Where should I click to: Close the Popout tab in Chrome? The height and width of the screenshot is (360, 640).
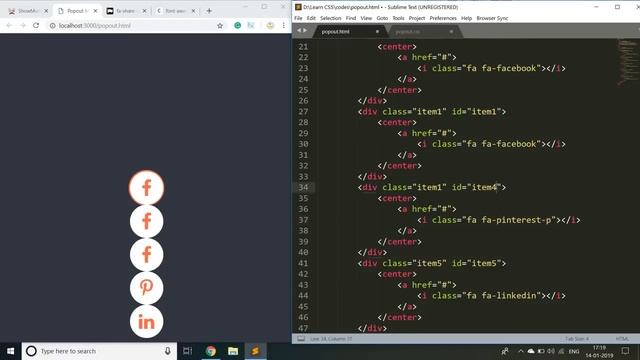point(96,11)
